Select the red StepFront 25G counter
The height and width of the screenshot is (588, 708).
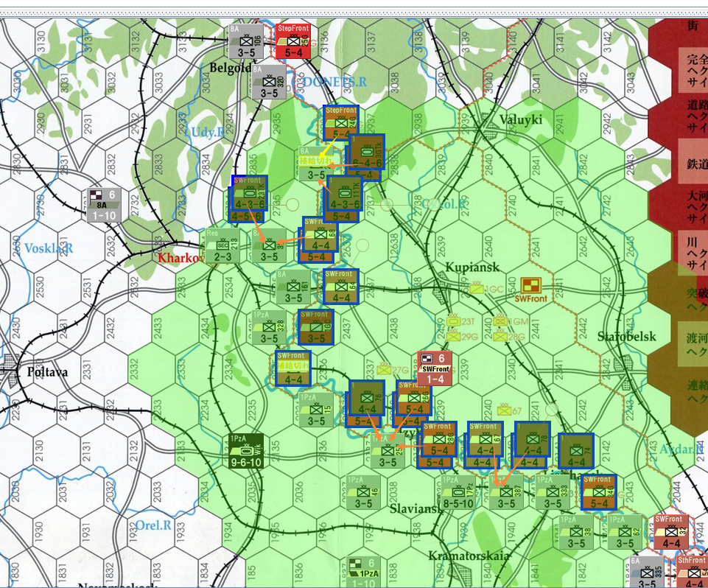click(x=293, y=41)
